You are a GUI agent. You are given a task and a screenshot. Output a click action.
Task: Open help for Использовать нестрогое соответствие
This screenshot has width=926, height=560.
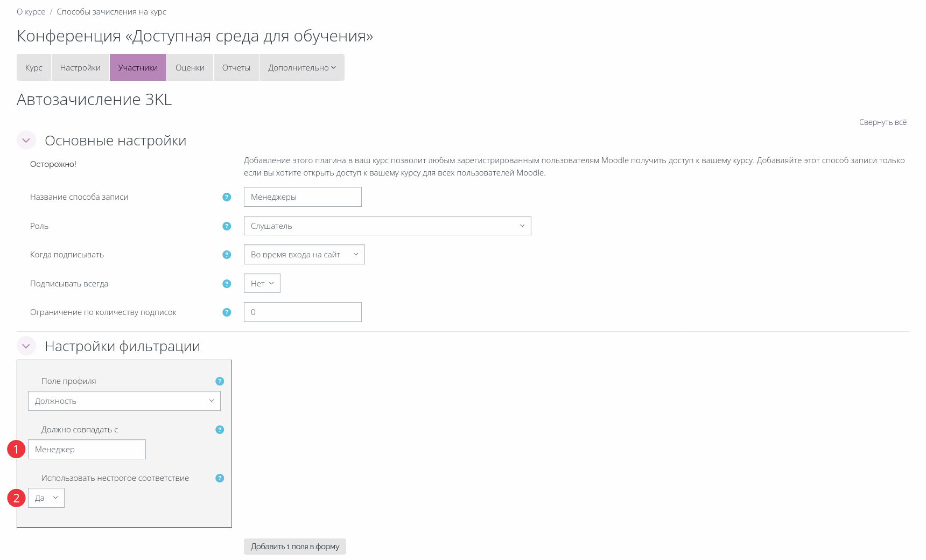click(x=220, y=478)
